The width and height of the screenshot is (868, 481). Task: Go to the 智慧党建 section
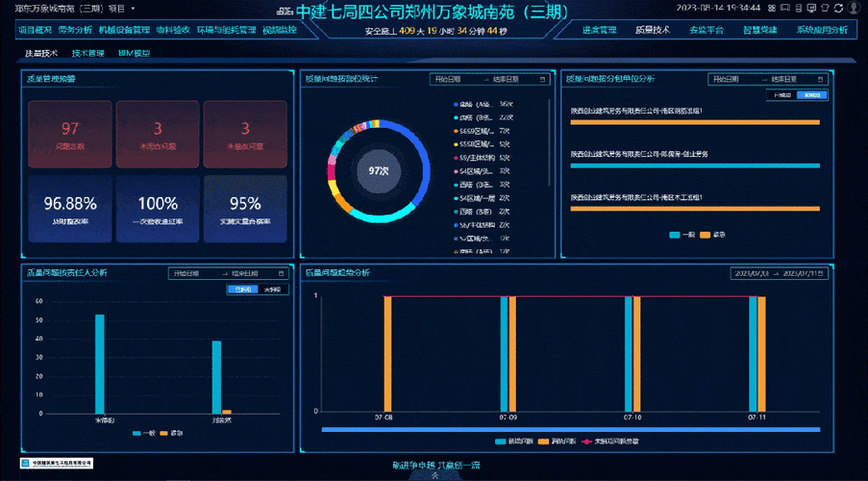point(760,31)
